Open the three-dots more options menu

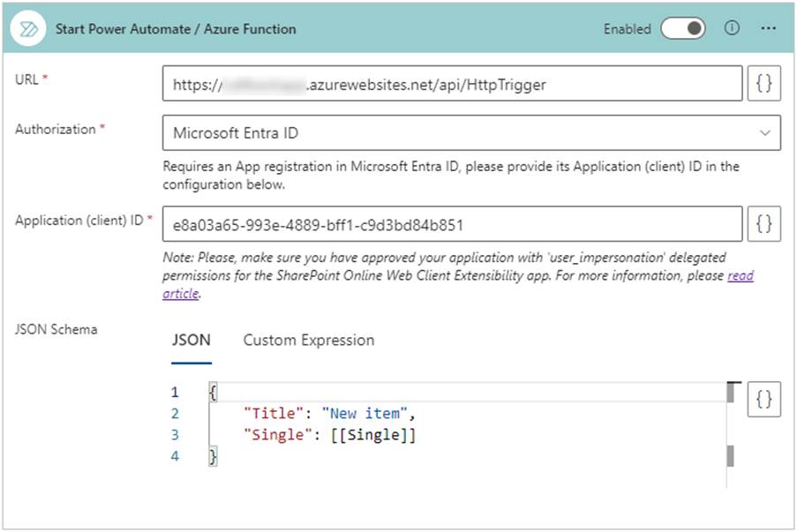(x=768, y=28)
